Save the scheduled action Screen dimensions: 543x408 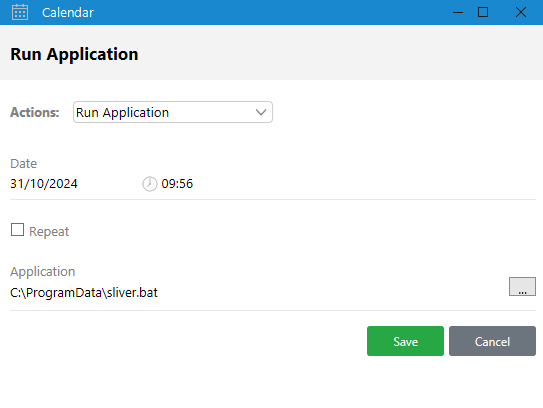coord(405,341)
